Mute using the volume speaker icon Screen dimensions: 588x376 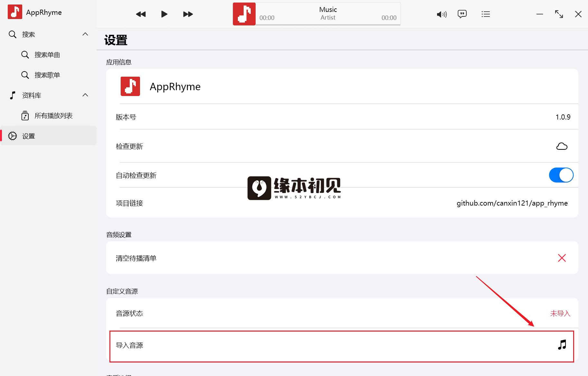coord(442,14)
